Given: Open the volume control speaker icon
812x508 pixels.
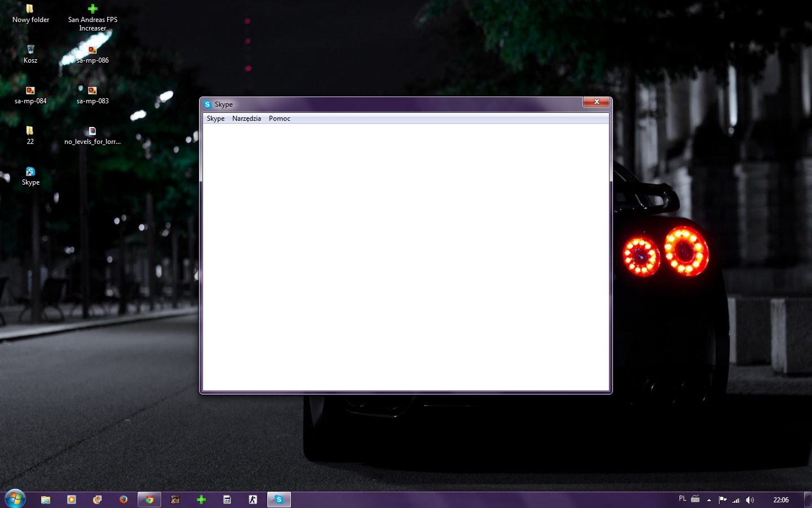Looking at the screenshot, I should pyautogui.click(x=749, y=500).
